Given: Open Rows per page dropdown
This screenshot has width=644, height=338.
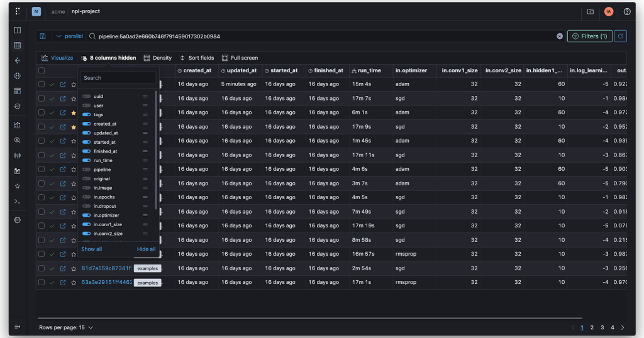Looking at the screenshot, I should [66, 327].
